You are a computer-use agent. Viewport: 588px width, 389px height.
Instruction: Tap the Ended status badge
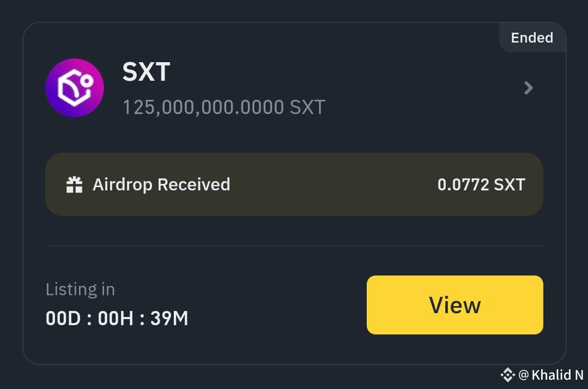click(531, 38)
